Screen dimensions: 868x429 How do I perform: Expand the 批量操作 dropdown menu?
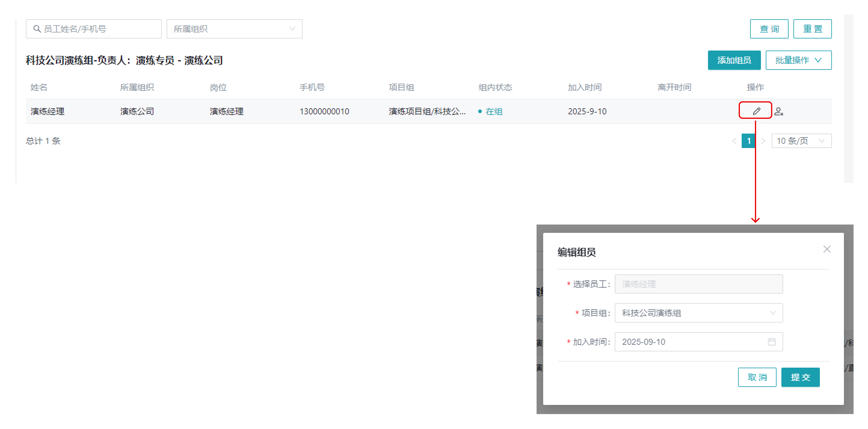pyautogui.click(x=798, y=60)
